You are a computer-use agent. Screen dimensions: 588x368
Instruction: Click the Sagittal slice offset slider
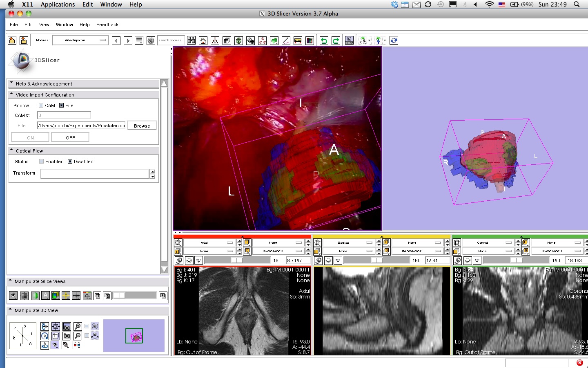[376, 260]
